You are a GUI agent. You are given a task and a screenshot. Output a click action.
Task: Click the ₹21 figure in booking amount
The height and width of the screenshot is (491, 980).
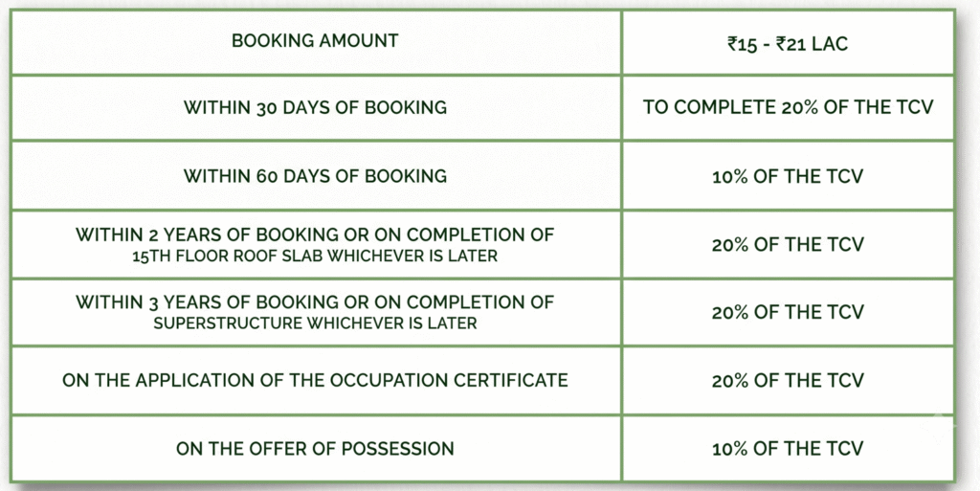(x=790, y=44)
